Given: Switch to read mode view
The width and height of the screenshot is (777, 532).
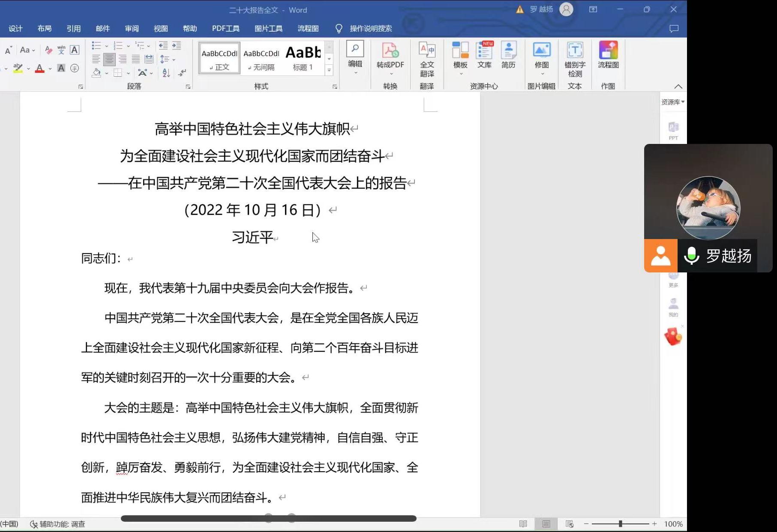Looking at the screenshot, I should tap(523, 524).
